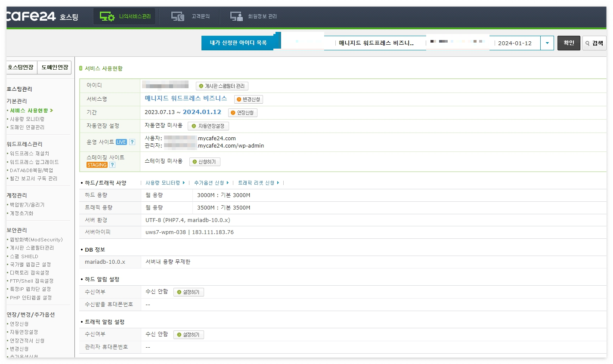Click the STAGING badge
Image resolution: width=613 pixels, height=364 pixels.
coord(97,165)
